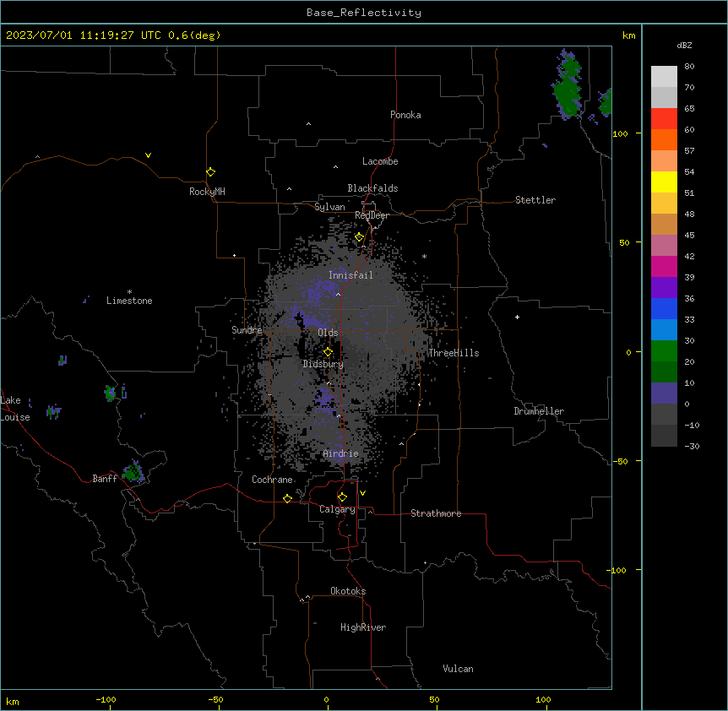Click the yellow 54 dBZ legend swatch
Viewport: 728px width, 711px height.
[664, 182]
